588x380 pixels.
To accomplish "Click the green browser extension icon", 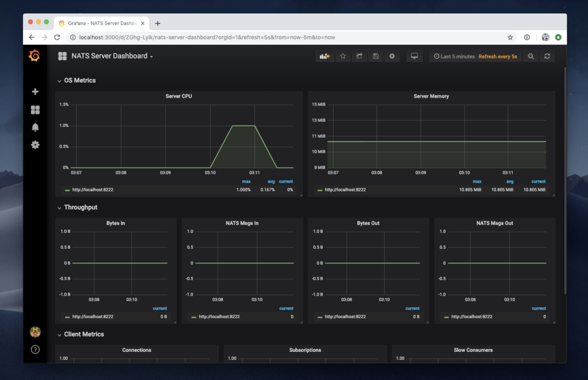I will pos(558,37).
